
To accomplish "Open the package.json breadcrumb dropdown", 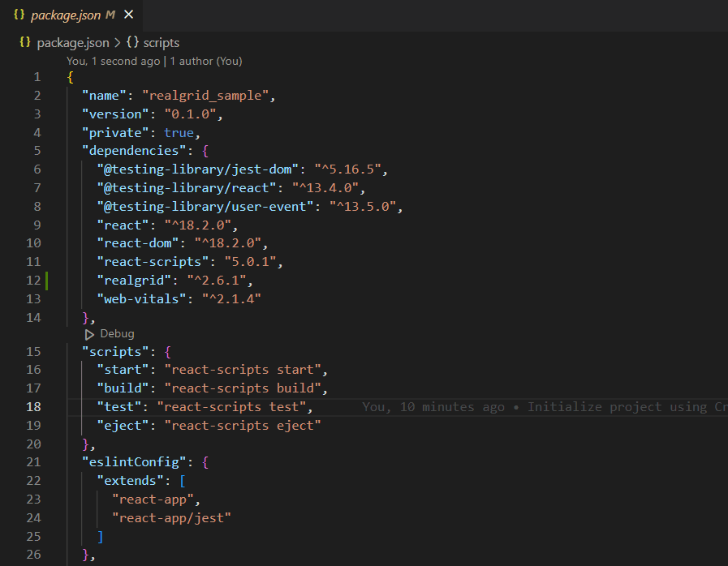I will 73,42.
